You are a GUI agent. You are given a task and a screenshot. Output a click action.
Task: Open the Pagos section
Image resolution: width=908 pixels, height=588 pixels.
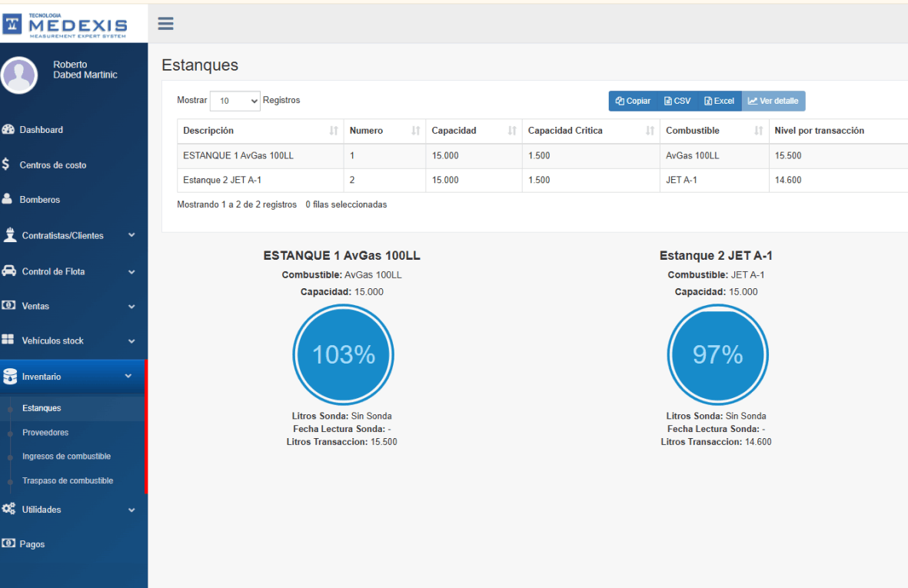(x=35, y=543)
